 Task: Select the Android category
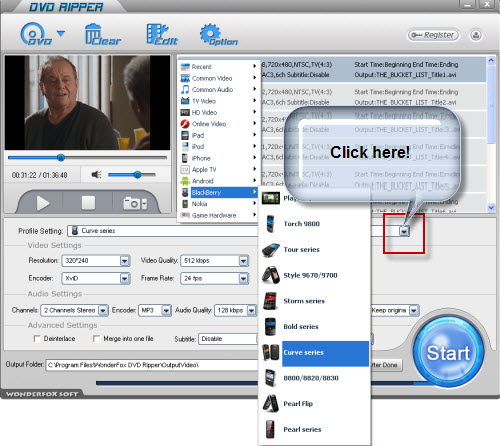point(218,181)
